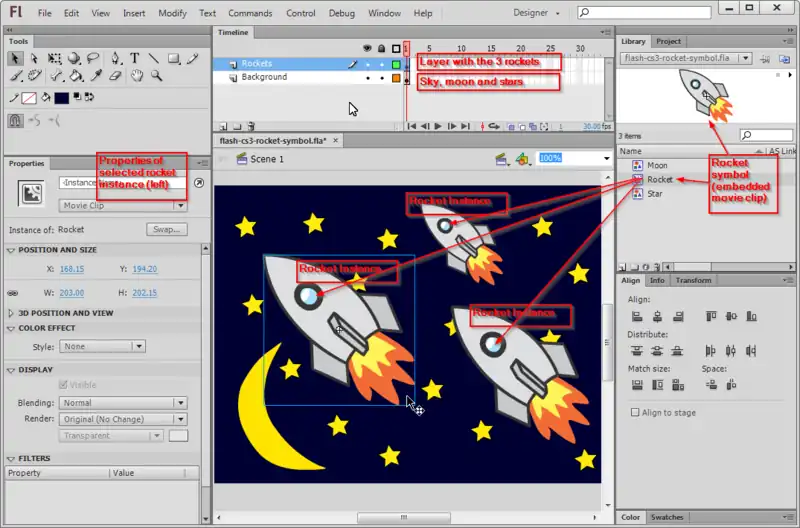800x528 pixels.
Task: Click the Align left edge icon
Action: (x=635, y=316)
